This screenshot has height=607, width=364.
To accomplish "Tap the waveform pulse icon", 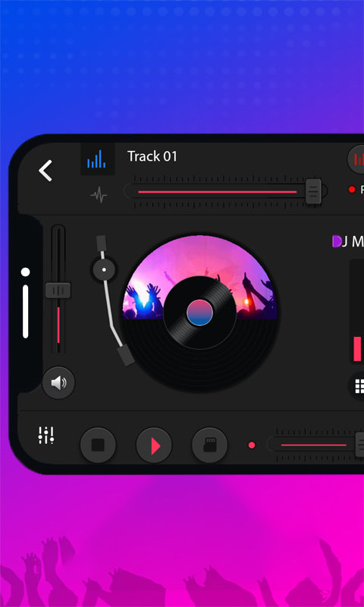I will [x=99, y=195].
